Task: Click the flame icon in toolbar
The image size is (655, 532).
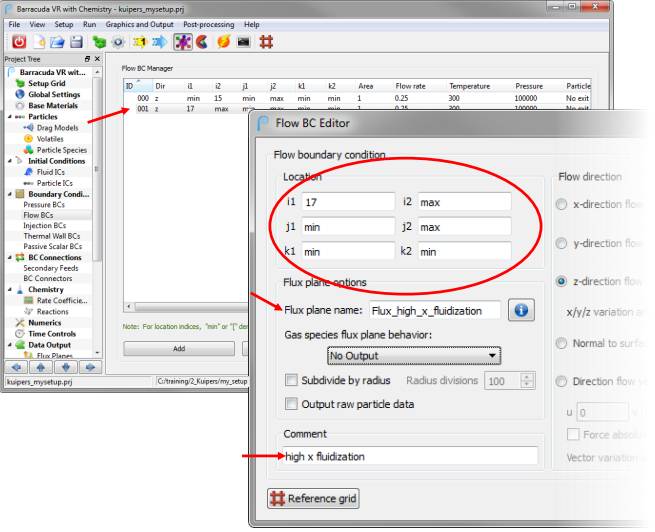Action: (224, 42)
